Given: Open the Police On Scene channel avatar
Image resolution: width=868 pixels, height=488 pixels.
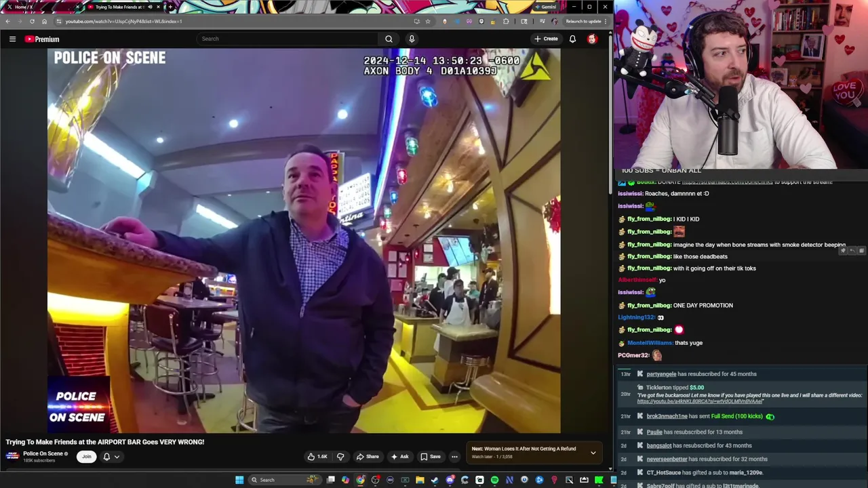Looking at the screenshot, I should pos(12,456).
